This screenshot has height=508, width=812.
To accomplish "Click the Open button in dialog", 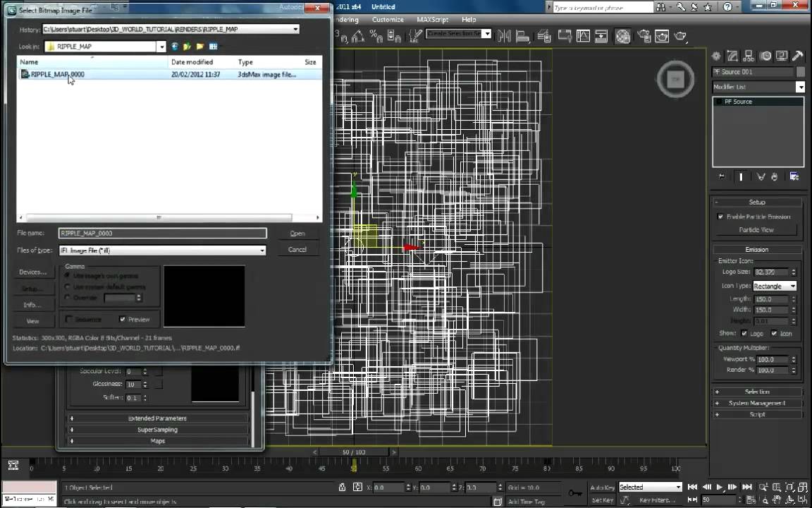I will pyautogui.click(x=297, y=234).
